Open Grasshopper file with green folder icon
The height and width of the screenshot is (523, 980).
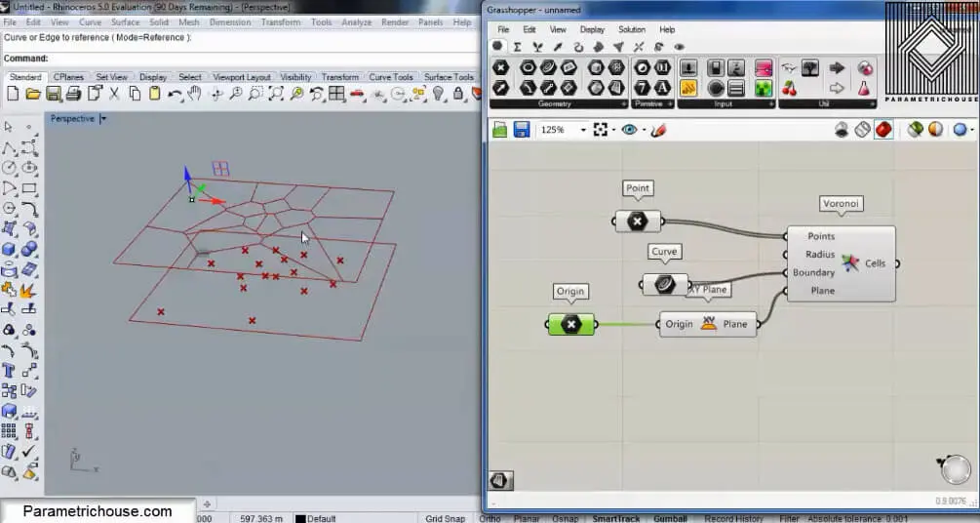pos(500,130)
